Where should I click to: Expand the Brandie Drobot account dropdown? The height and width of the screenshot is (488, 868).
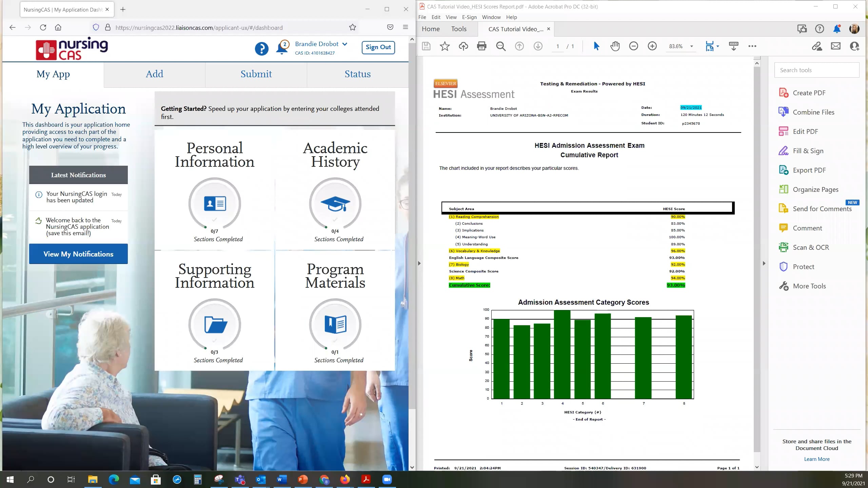pyautogui.click(x=345, y=44)
